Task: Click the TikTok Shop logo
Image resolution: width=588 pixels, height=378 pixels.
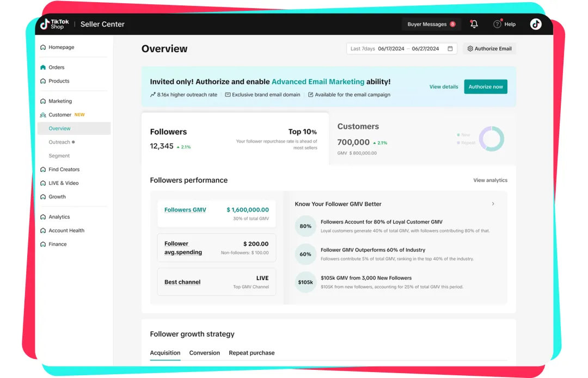Action: 55,24
